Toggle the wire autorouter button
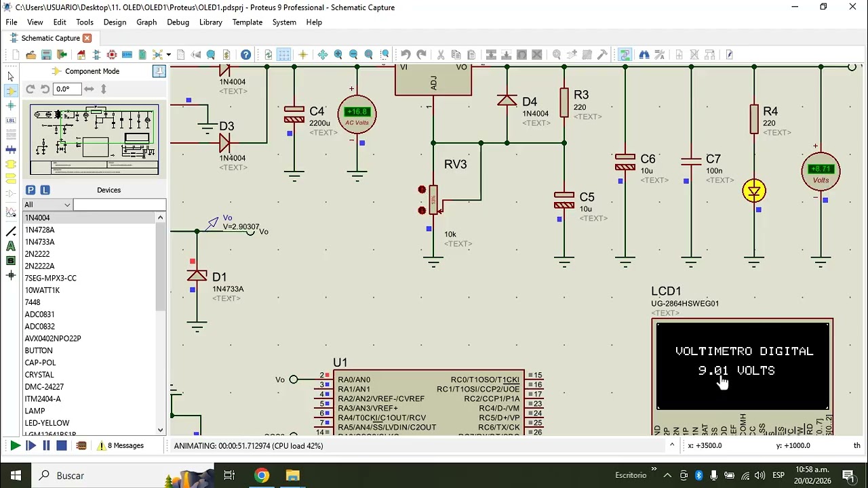The height and width of the screenshot is (488, 868). pyautogui.click(x=625, y=55)
